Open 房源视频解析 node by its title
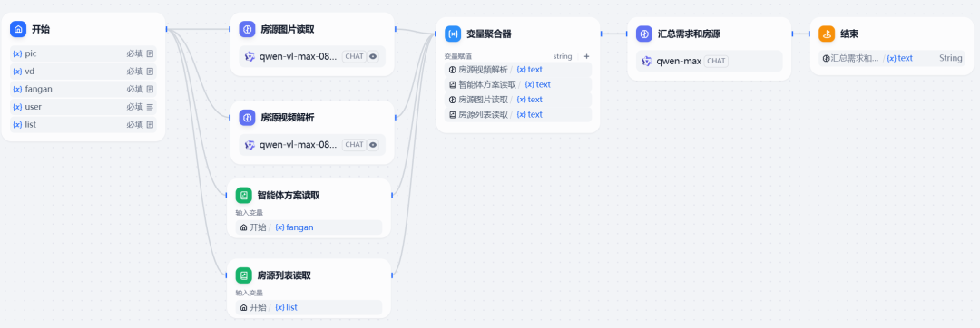Image resolution: width=980 pixels, height=328 pixels. pyautogui.click(x=288, y=117)
